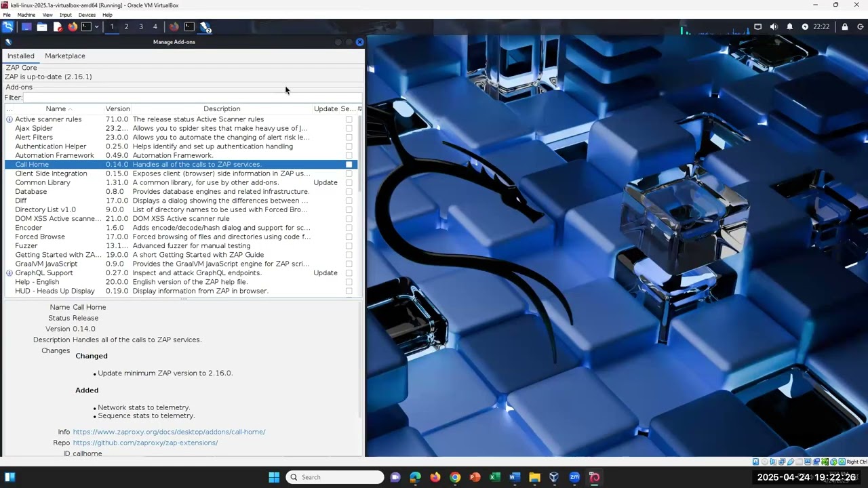The height and width of the screenshot is (488, 868).
Task: Switch to the Marketplace tab
Action: (x=65, y=56)
